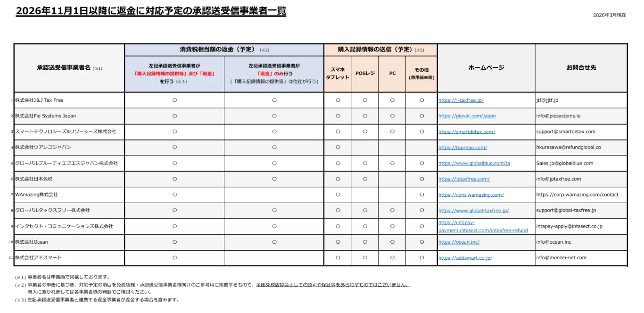The height and width of the screenshot is (313, 644).
Task: Click the company name 株式会社日本免税
Action: 34,179
